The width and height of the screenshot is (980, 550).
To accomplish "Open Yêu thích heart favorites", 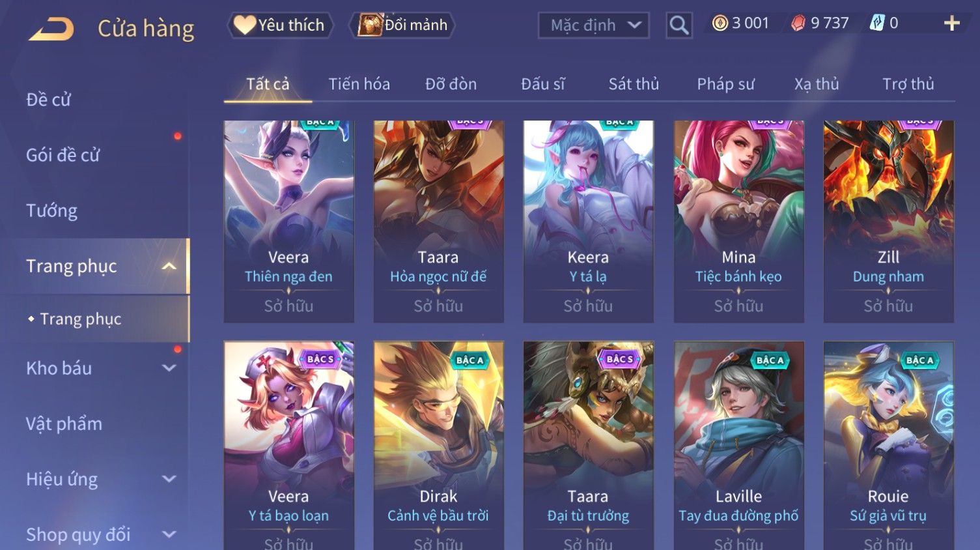I will point(280,25).
